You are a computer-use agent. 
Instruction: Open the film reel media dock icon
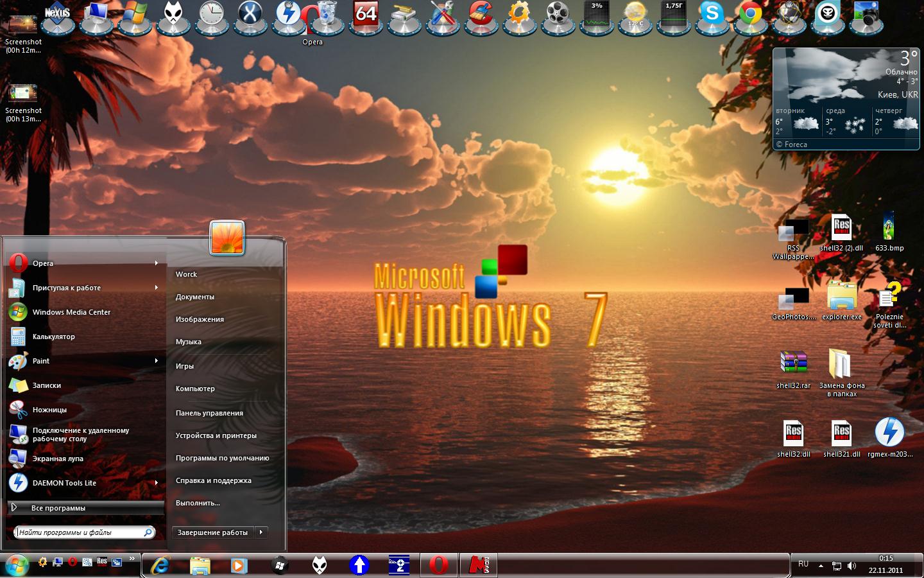pos(558,17)
